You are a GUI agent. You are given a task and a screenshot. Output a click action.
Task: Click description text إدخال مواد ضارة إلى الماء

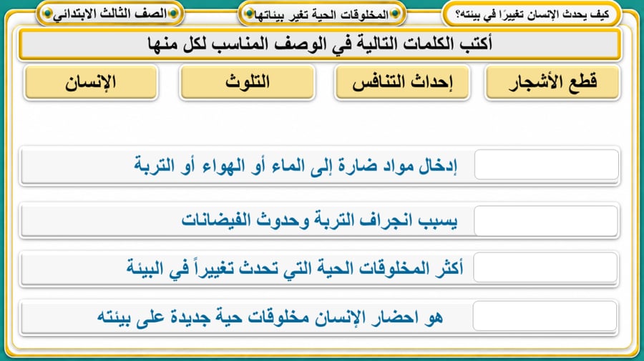pyautogui.click(x=296, y=165)
